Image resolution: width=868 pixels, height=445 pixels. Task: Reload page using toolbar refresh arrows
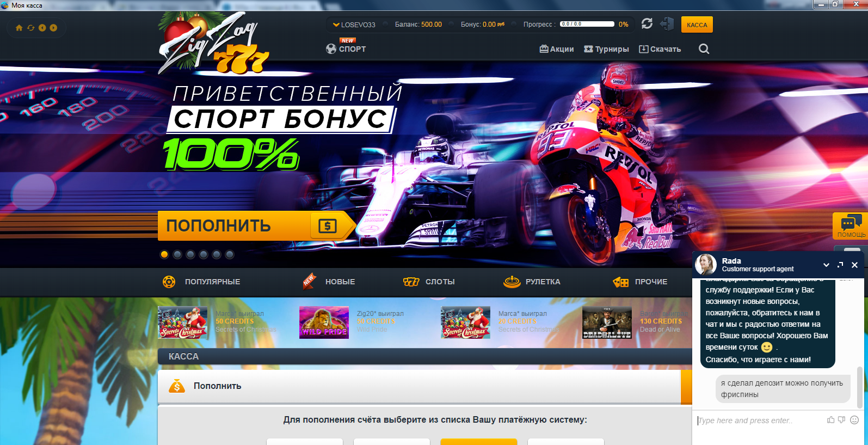30,28
